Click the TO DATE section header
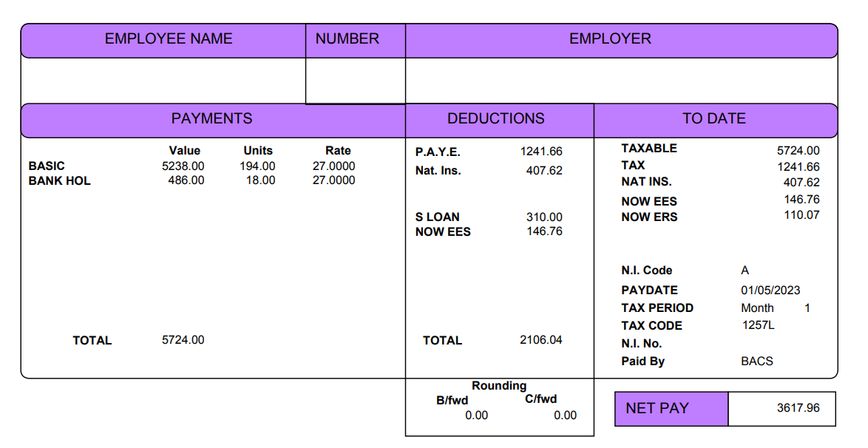Screen dimensions: 868x448 pyautogui.click(x=713, y=119)
